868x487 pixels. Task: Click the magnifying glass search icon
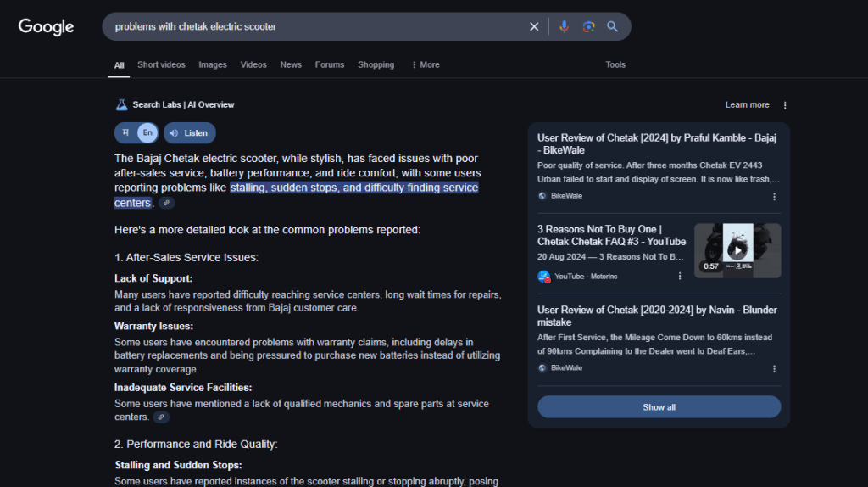612,26
